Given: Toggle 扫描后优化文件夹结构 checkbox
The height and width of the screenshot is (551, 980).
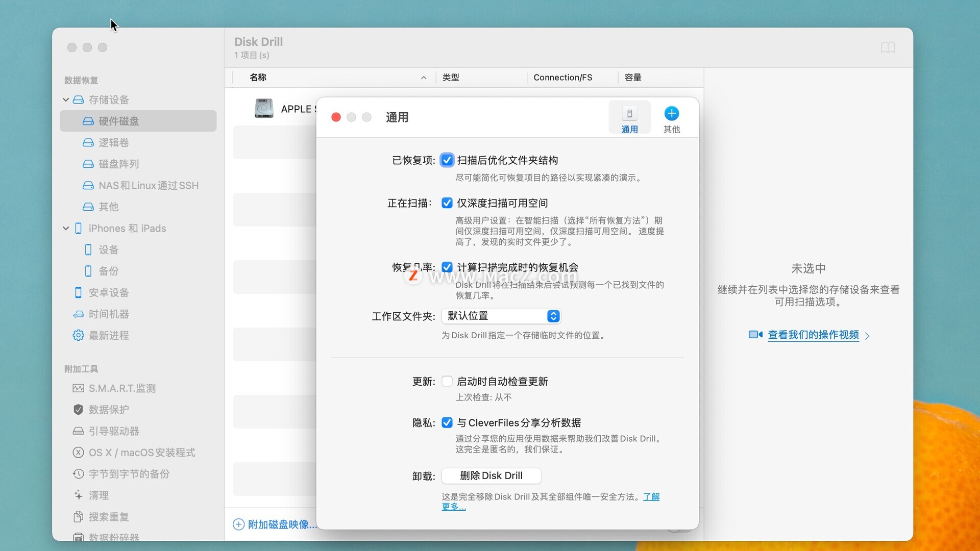Looking at the screenshot, I should (447, 160).
